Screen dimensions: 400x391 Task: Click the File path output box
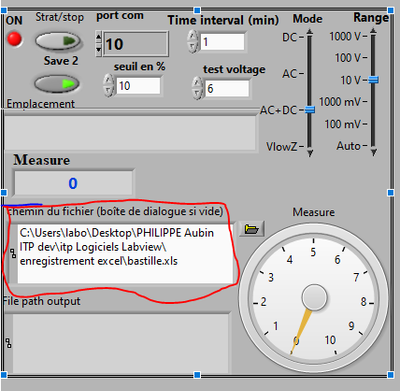click(x=121, y=344)
